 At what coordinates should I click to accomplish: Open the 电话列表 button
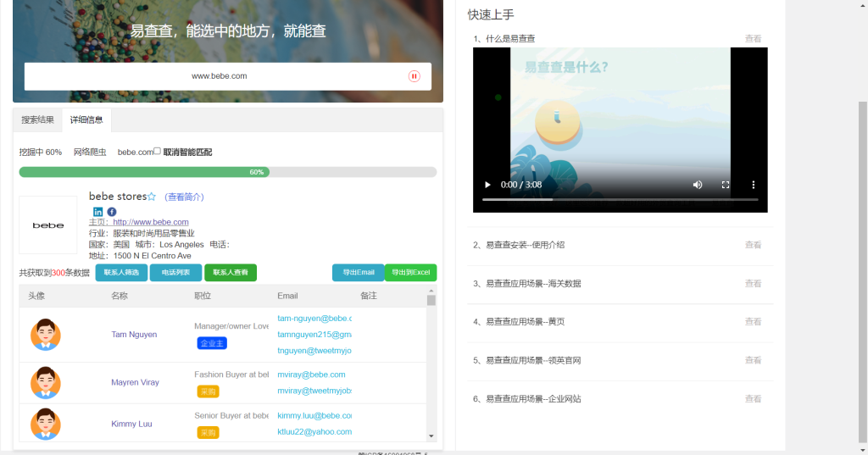coord(175,273)
